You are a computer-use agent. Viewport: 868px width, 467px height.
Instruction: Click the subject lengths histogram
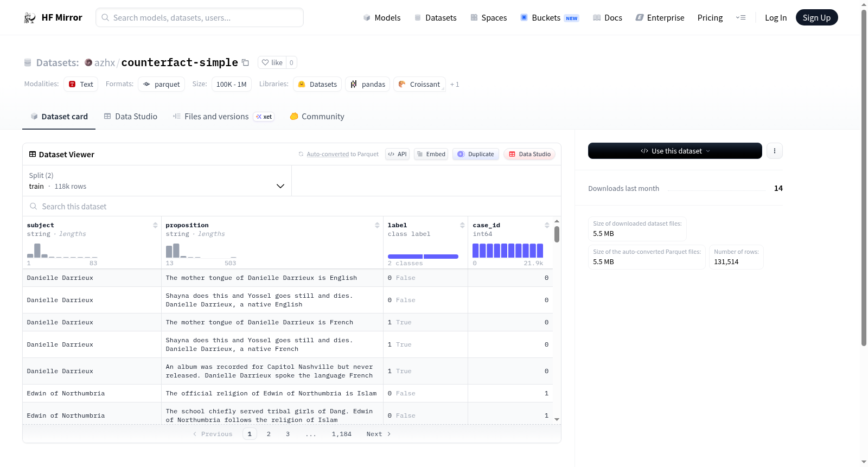click(62, 251)
